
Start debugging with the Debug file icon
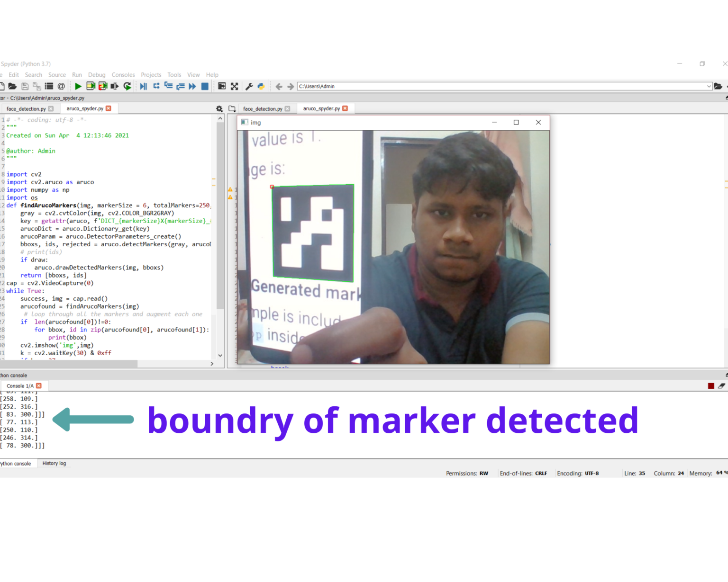(x=143, y=86)
